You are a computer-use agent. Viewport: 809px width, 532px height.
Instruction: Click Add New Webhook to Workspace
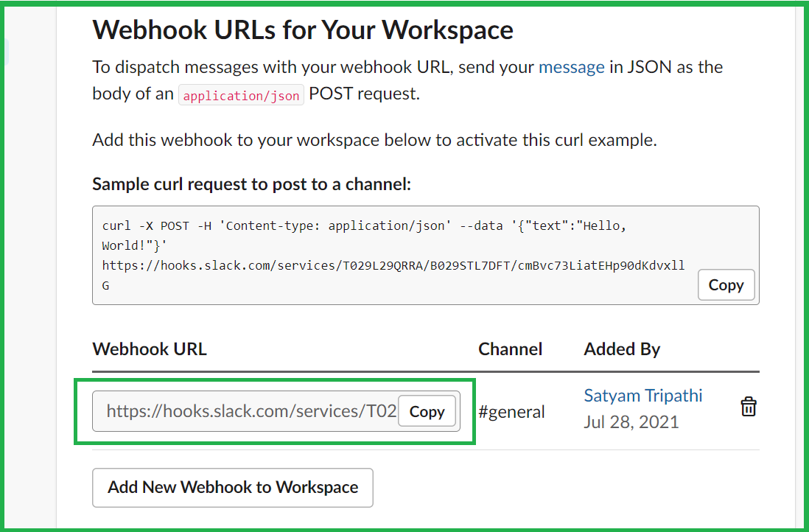click(x=233, y=487)
